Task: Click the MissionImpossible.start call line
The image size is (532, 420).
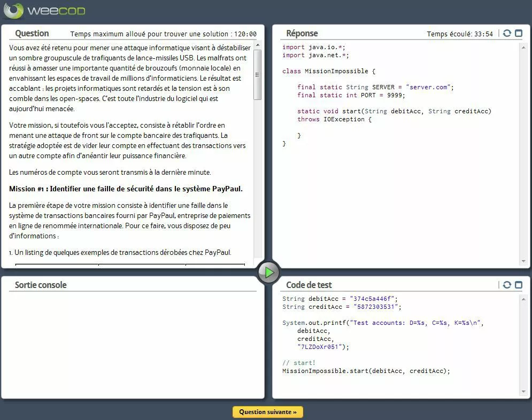Action: (366, 371)
